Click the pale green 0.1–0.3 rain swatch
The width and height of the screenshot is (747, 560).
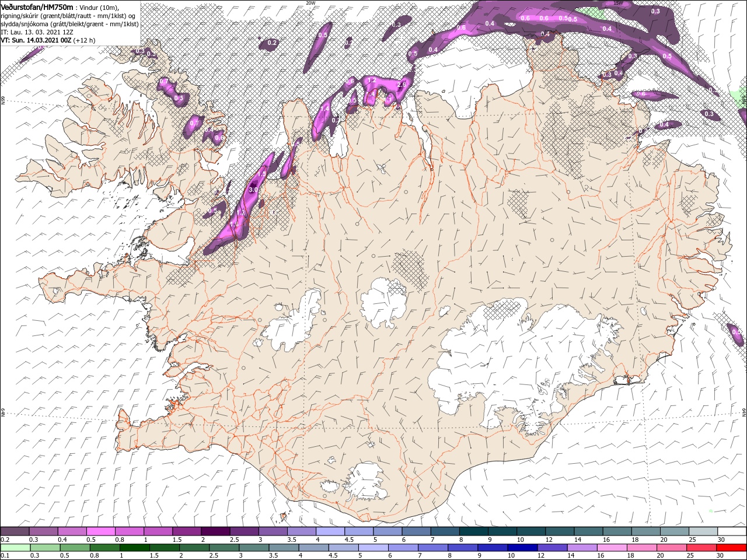pyautogui.click(x=15, y=548)
